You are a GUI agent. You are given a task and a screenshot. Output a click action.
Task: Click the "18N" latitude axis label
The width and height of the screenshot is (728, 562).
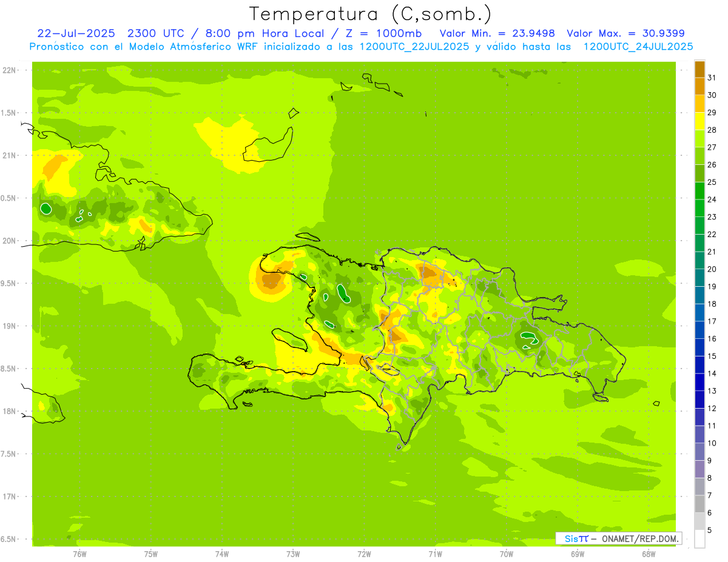[x=10, y=411]
